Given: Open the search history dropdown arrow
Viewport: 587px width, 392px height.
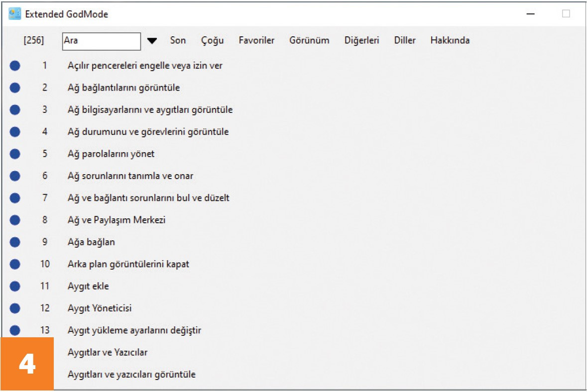Looking at the screenshot, I should click(x=152, y=41).
